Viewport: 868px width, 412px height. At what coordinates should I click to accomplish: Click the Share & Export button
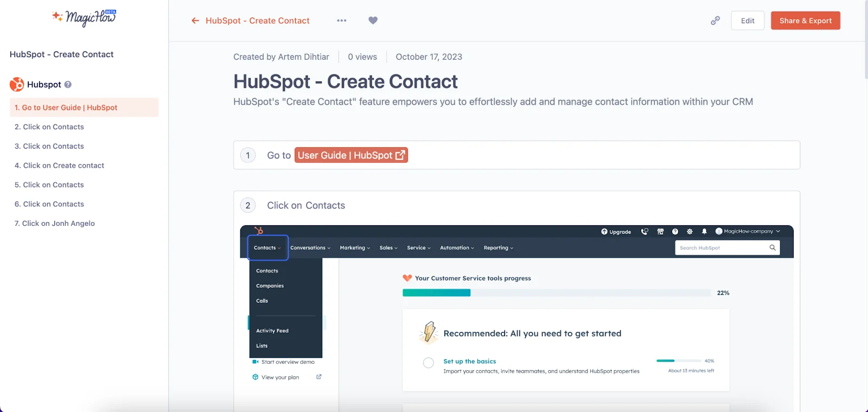point(805,21)
